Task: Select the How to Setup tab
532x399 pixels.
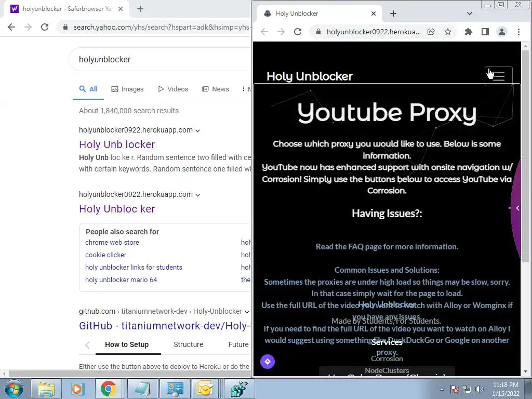Action: [x=127, y=345]
